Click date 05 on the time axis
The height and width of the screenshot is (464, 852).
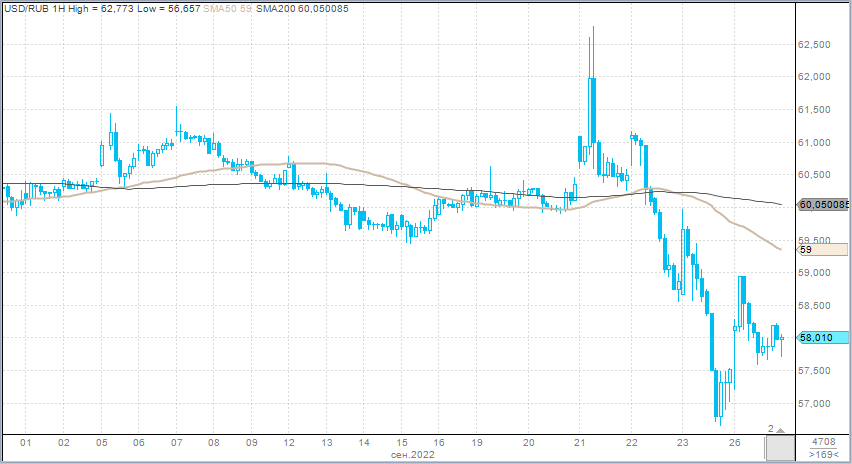click(100, 442)
